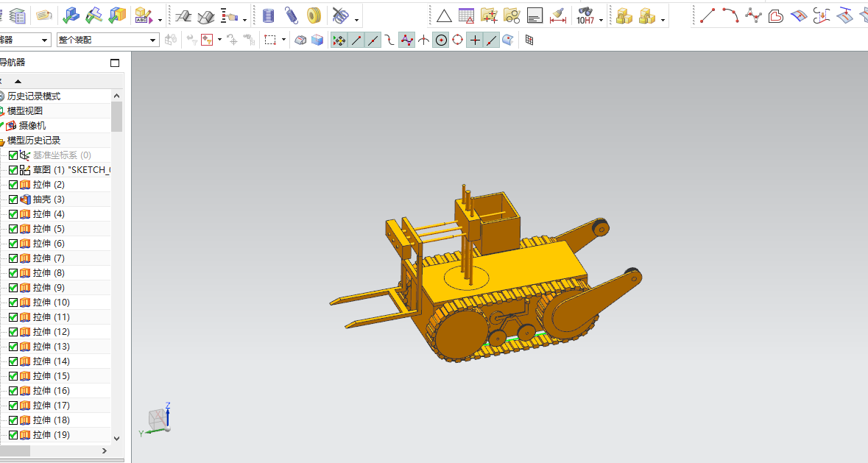Click the gray V-shaped folded sheet icon
This screenshot has height=463, width=868.
(x=206, y=17)
